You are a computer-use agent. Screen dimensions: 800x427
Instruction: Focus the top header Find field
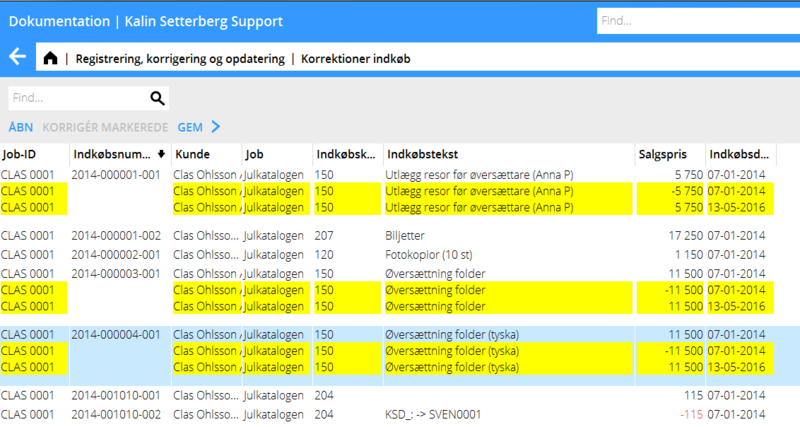698,21
